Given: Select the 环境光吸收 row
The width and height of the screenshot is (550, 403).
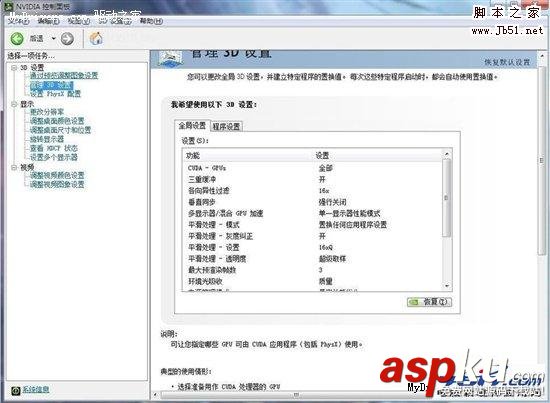Looking at the screenshot, I should point(313,281).
